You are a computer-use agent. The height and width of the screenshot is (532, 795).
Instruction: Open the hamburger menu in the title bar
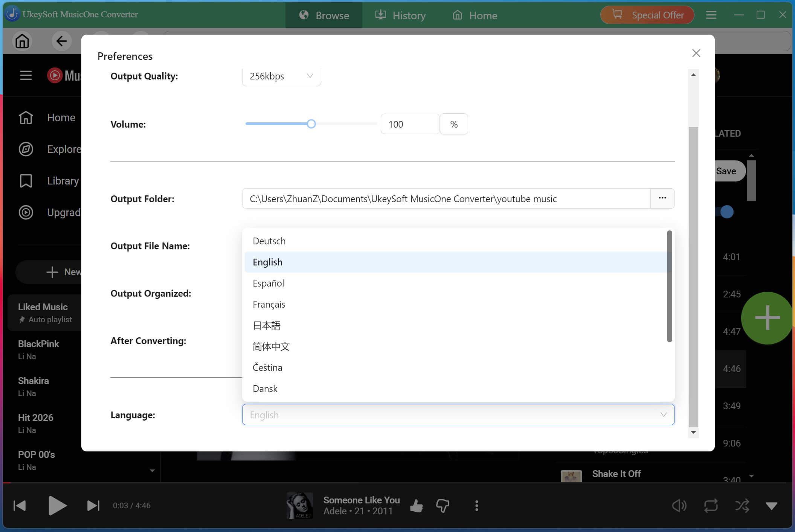[711, 15]
